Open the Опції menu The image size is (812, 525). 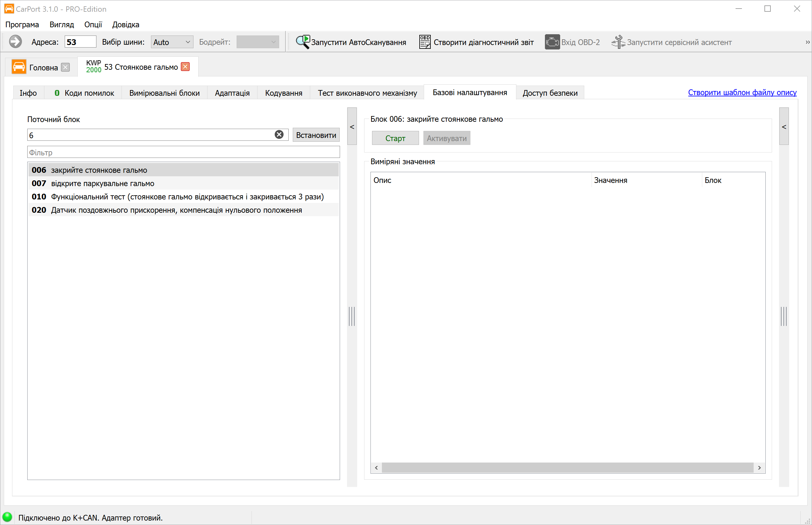point(93,24)
